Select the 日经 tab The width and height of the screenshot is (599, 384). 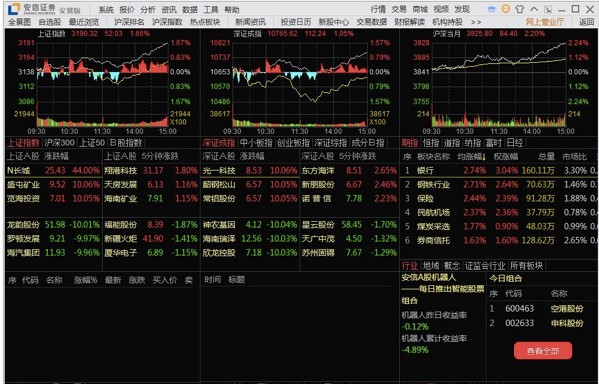[515, 143]
